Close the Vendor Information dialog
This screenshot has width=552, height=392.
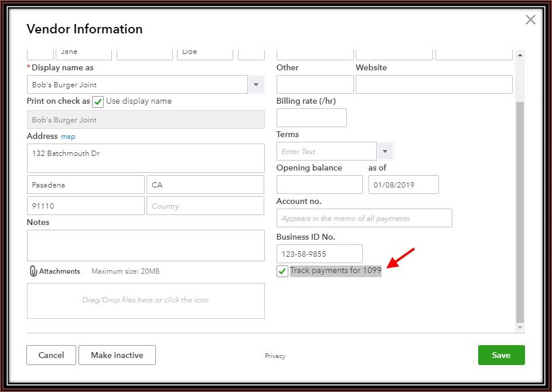click(x=530, y=20)
